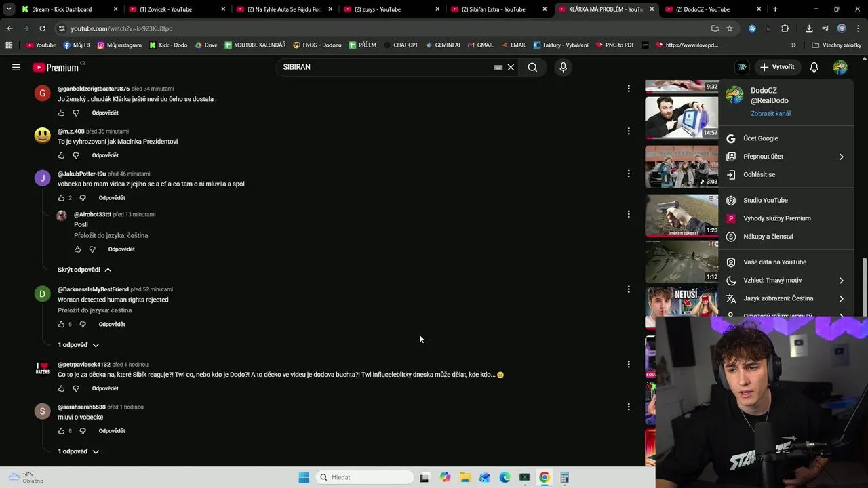Open the on-screen keyboard in search box
This screenshot has height=488, width=868.
tap(498, 67)
